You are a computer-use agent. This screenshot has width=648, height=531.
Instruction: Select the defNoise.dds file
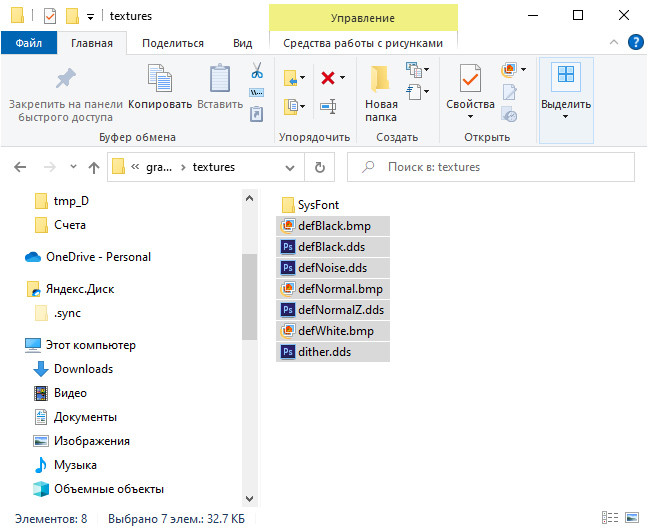pyautogui.click(x=333, y=268)
